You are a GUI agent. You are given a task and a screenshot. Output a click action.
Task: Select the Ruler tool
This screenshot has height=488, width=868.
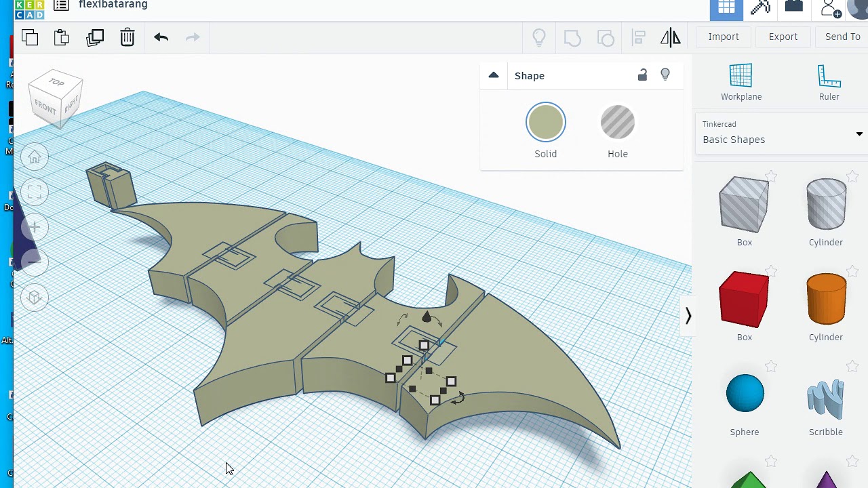(829, 82)
